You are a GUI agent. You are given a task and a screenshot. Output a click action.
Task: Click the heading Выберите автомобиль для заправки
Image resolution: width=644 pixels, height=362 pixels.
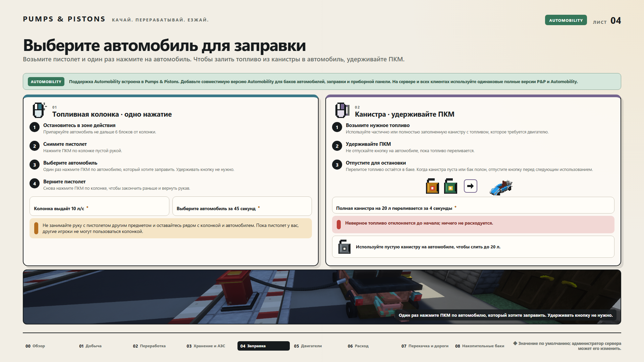(x=164, y=45)
